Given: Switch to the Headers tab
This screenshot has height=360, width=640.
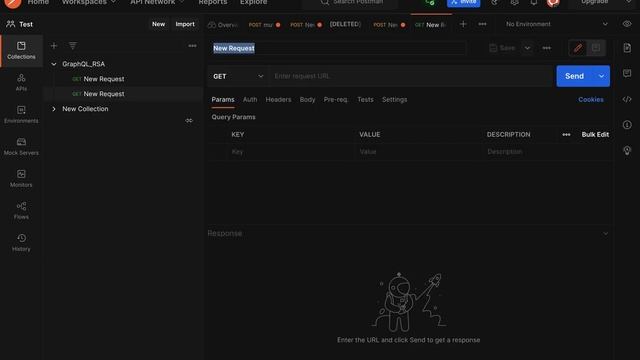Looking at the screenshot, I should [278, 100].
